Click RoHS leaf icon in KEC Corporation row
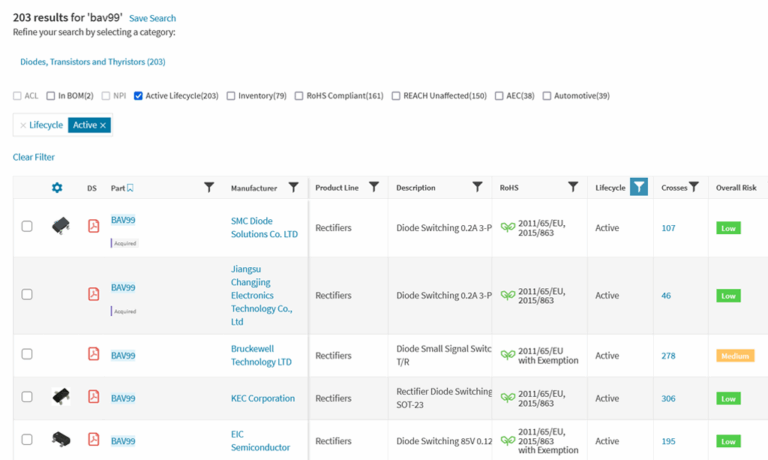The width and height of the screenshot is (768, 460). coord(508,397)
